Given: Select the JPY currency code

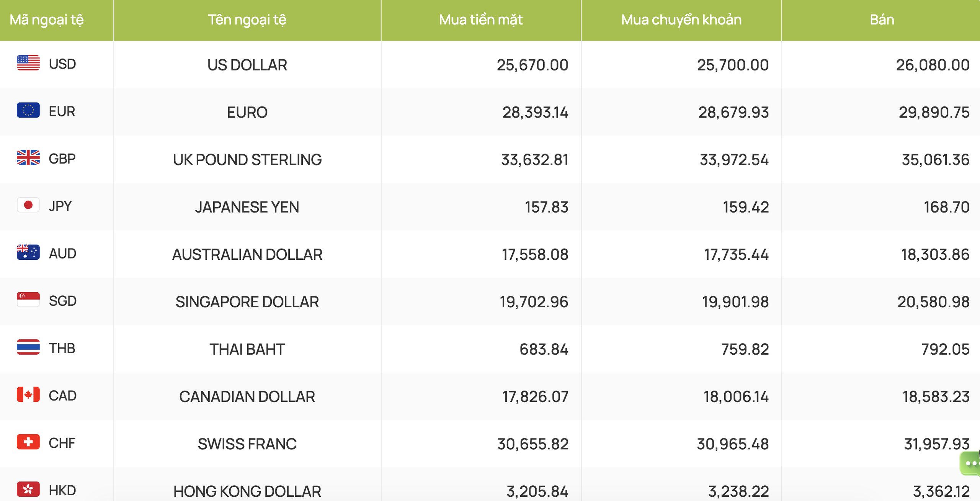Looking at the screenshot, I should pyautogui.click(x=60, y=206).
